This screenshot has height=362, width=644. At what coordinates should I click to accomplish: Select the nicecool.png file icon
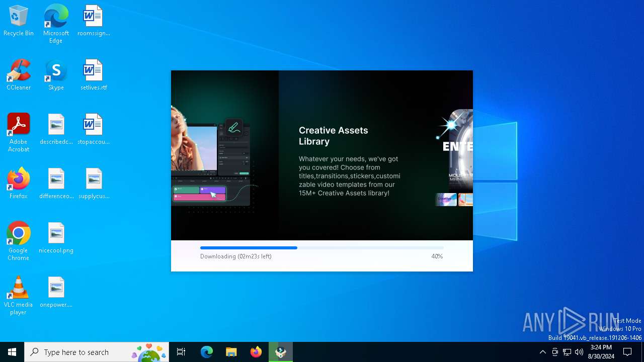tap(56, 238)
